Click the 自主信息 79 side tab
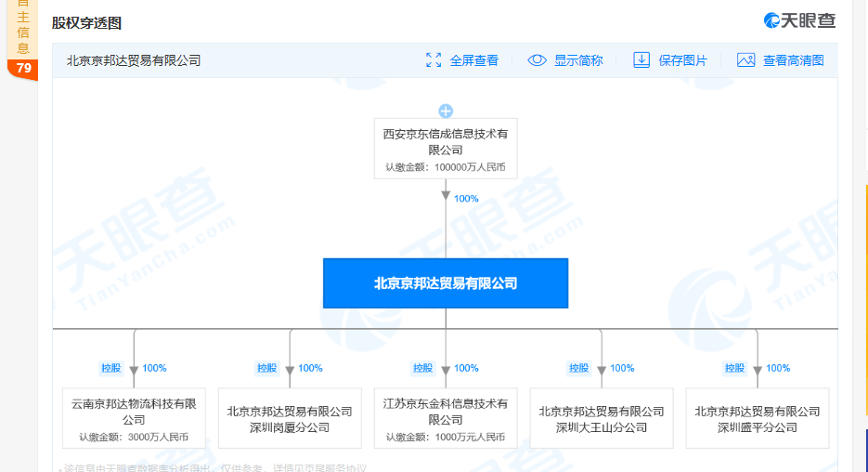 click(x=23, y=42)
